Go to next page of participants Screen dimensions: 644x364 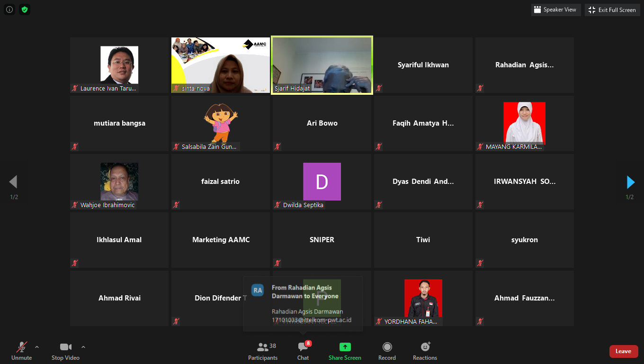point(630,182)
